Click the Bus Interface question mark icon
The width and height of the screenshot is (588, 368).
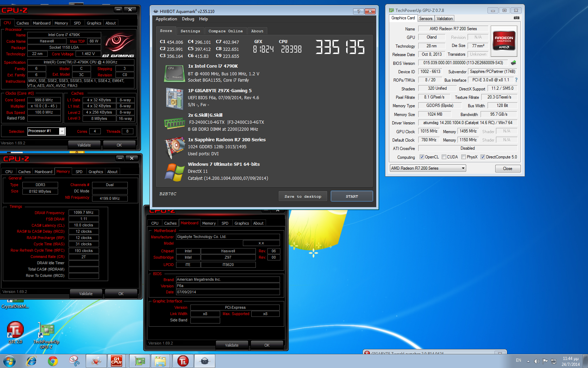coord(516,80)
